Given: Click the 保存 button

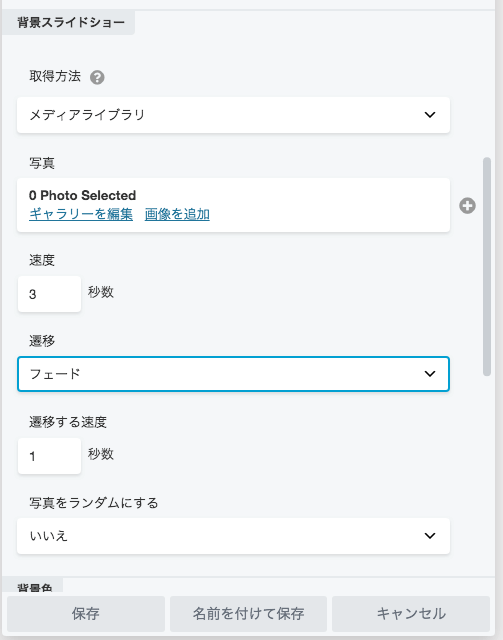Looking at the screenshot, I should pyautogui.click(x=86, y=613).
